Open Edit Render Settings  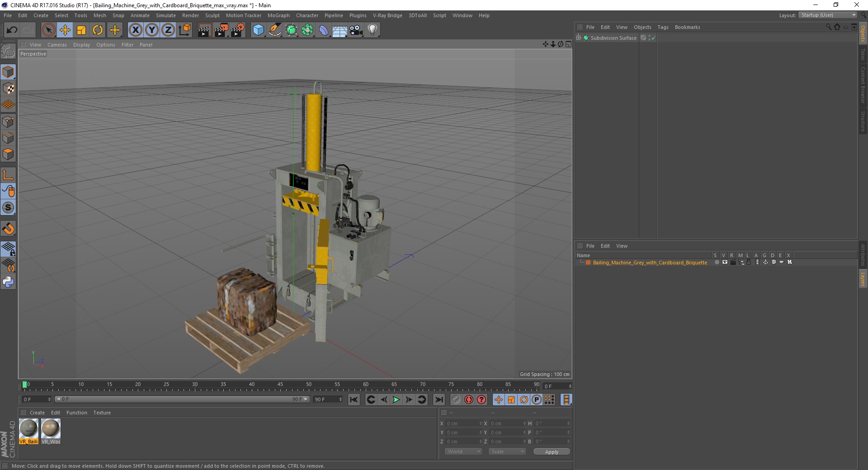(238, 30)
